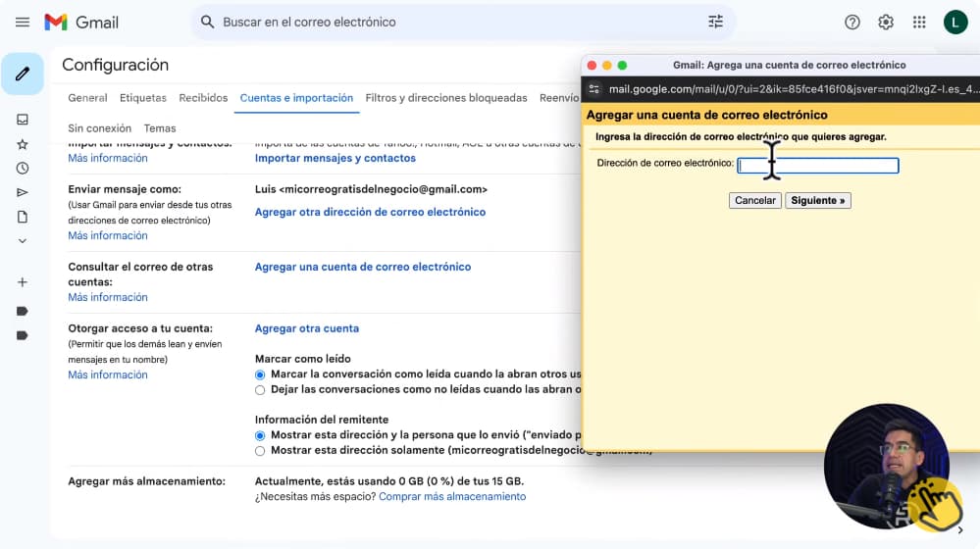
Task: Select leave conversations unread option
Action: tap(260, 390)
